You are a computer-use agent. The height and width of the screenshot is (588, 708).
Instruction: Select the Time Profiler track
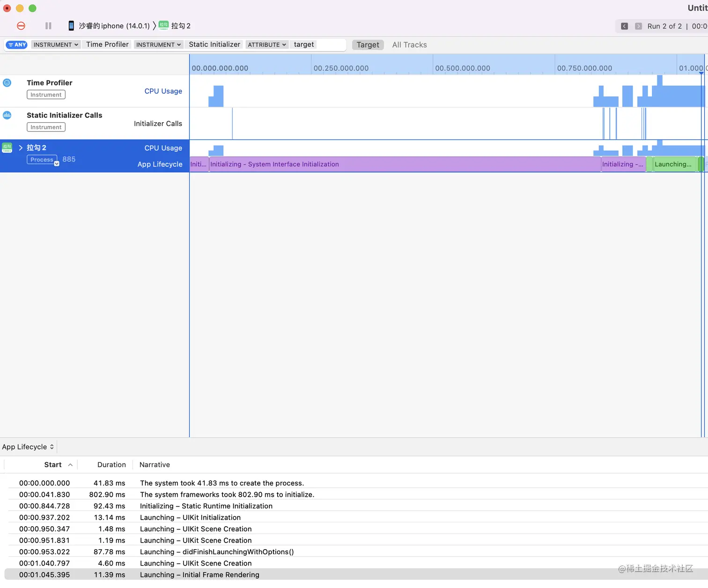point(95,91)
